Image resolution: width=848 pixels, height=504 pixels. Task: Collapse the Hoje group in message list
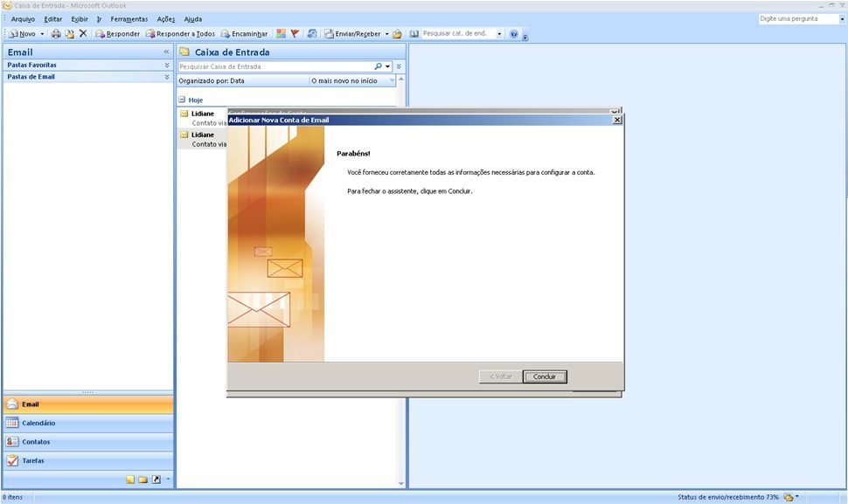(182, 100)
